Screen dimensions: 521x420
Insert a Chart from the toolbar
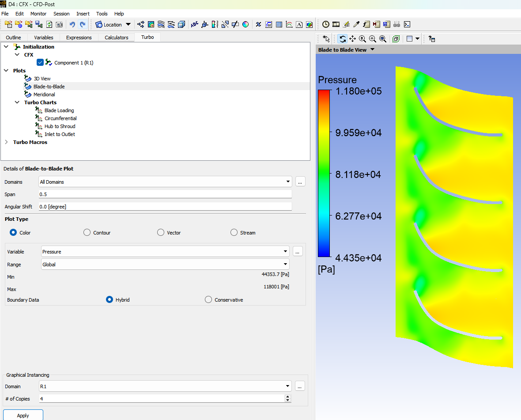tap(289, 25)
